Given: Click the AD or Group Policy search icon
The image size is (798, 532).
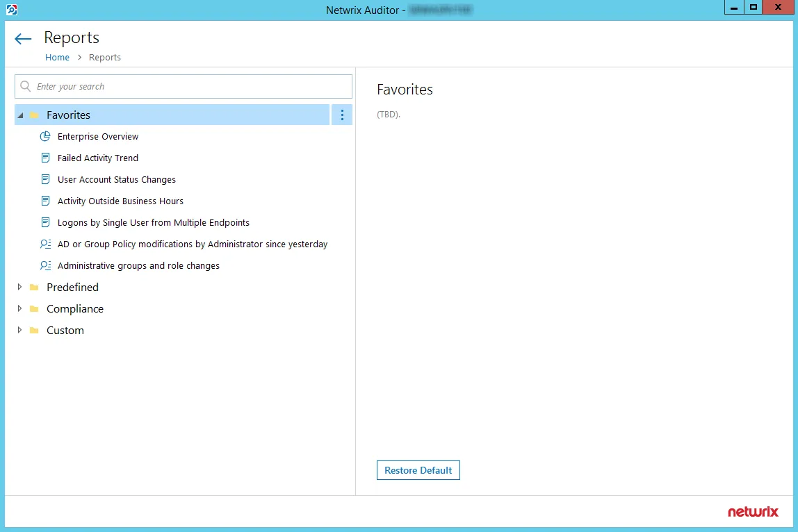Looking at the screenshot, I should (x=45, y=244).
